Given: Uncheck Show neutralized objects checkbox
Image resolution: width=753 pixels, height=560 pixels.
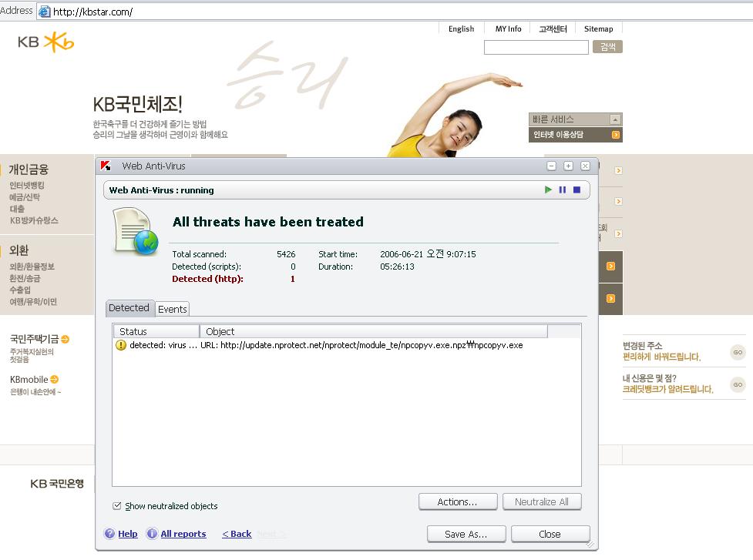Looking at the screenshot, I should (117, 506).
